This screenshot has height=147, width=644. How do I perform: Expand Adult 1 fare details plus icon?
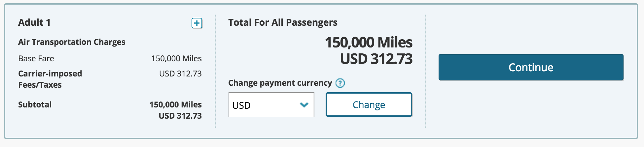(x=197, y=23)
